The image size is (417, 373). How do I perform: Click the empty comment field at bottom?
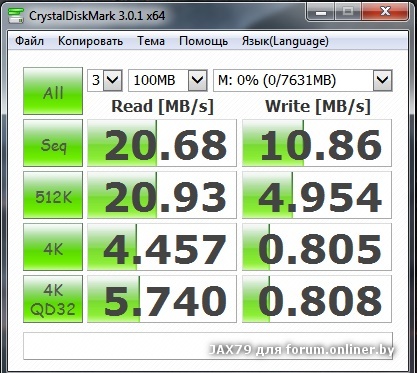208,346
